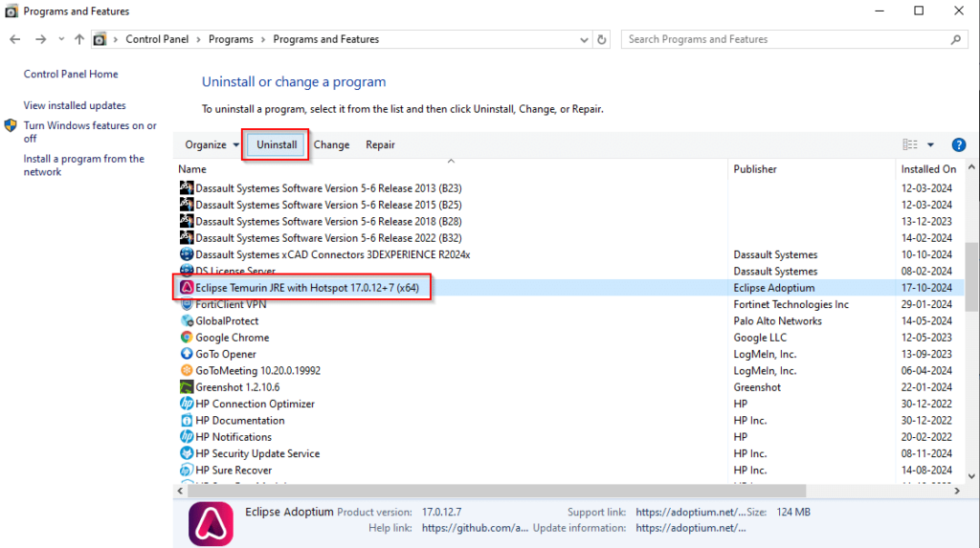Click the search magnifier icon
The height and width of the screenshot is (548, 980).
[x=956, y=39]
